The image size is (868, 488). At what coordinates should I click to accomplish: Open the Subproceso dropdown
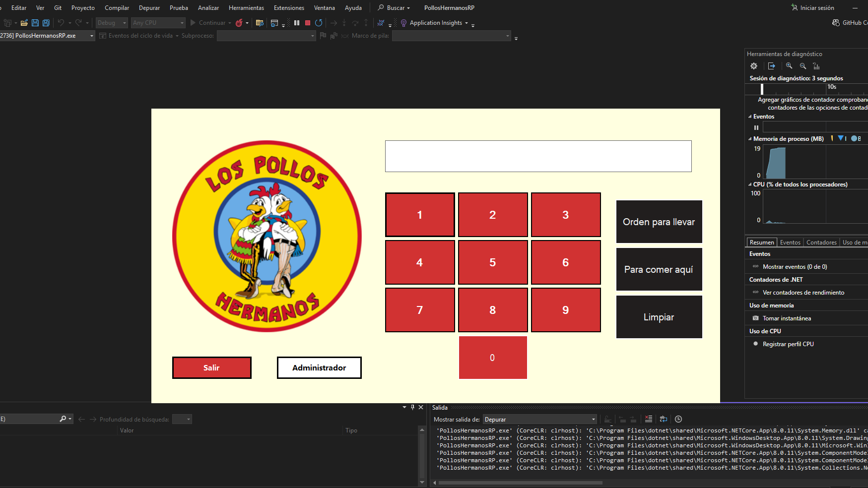266,36
